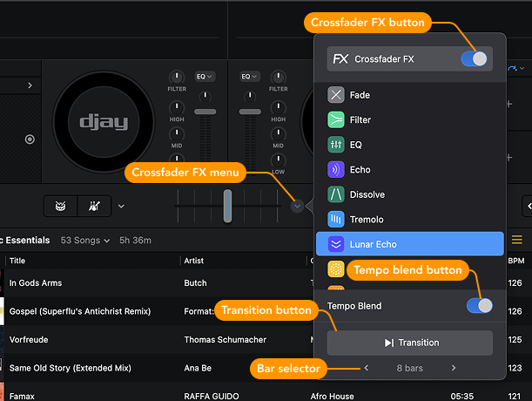Pick the Echo crossfader effect
The height and width of the screenshot is (401, 532).
[359, 170]
